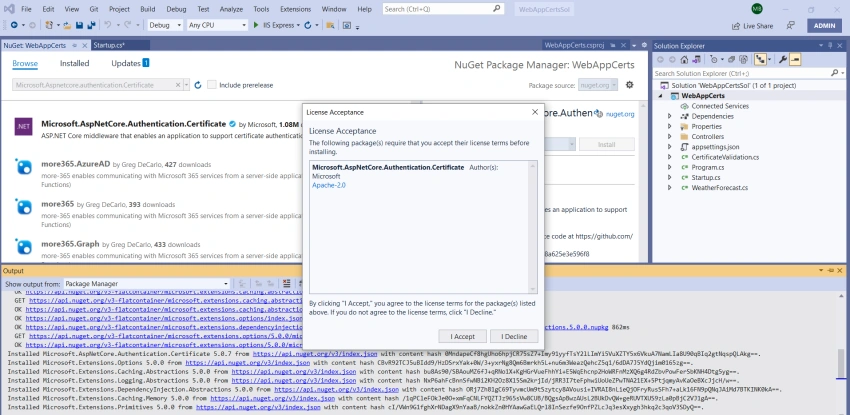Viewport: 850px width, 415px height.
Task: Expand the Startup.cs node in Solution Explorer
Action: [x=669, y=178]
